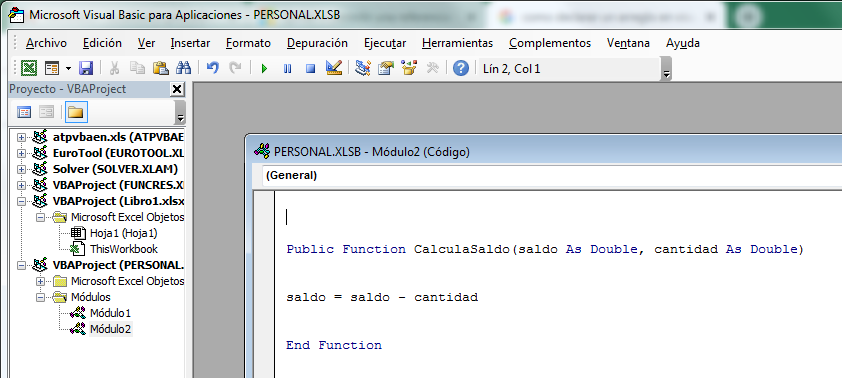Click the Find binoculars icon
The width and height of the screenshot is (842, 378).
point(184,68)
